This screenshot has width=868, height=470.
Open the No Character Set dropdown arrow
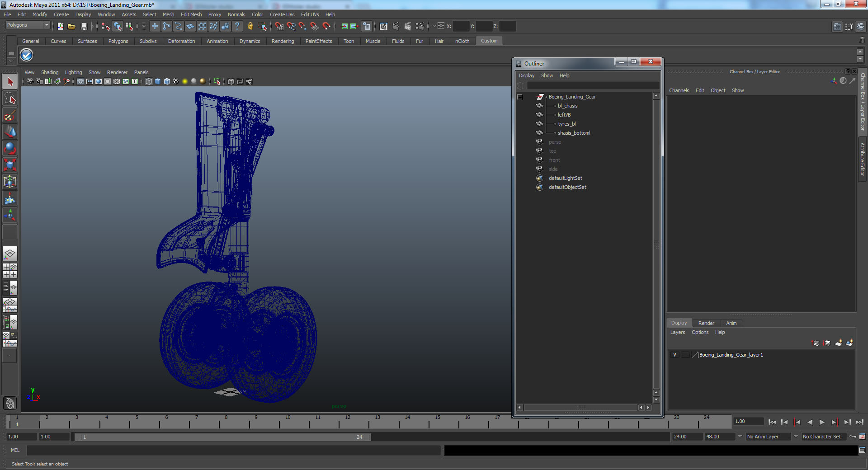[796, 437]
